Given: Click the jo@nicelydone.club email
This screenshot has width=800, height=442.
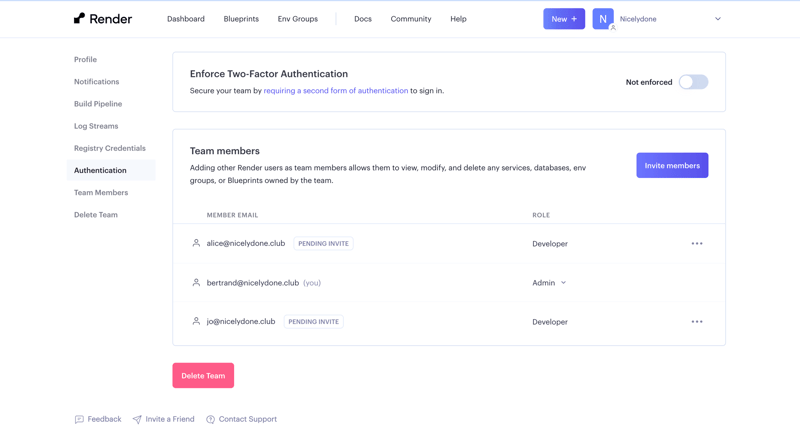Looking at the screenshot, I should 241,322.
